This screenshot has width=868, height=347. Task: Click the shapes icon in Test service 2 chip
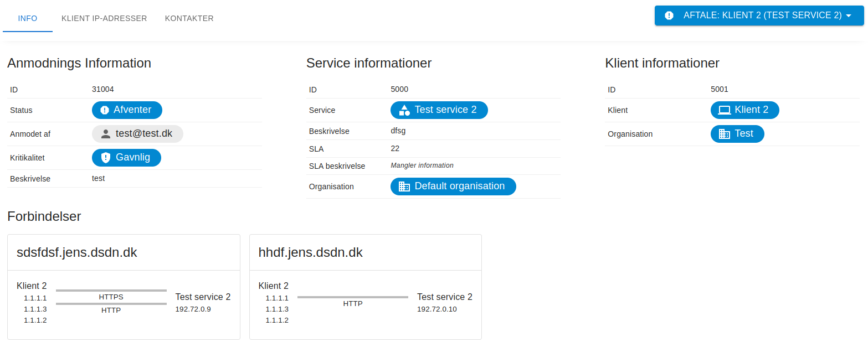click(x=404, y=110)
